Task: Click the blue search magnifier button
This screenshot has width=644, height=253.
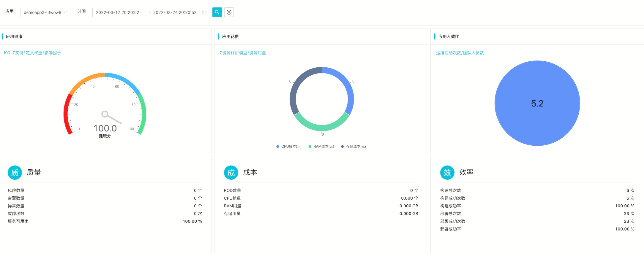Action: tap(217, 12)
